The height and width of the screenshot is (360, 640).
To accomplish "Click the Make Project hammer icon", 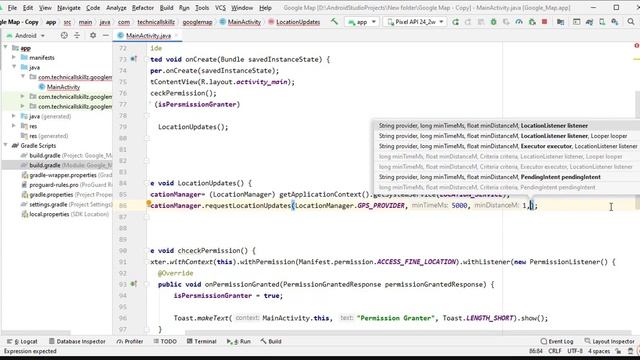I will tap(335, 22).
